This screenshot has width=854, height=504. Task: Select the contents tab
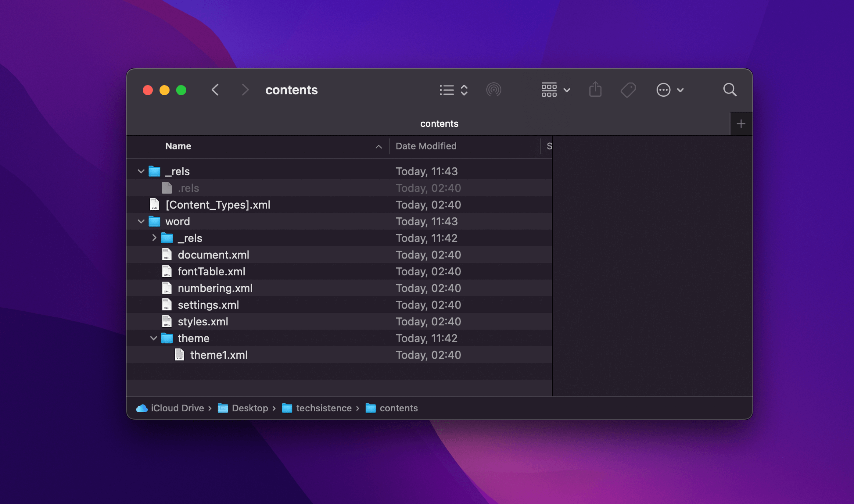439,124
